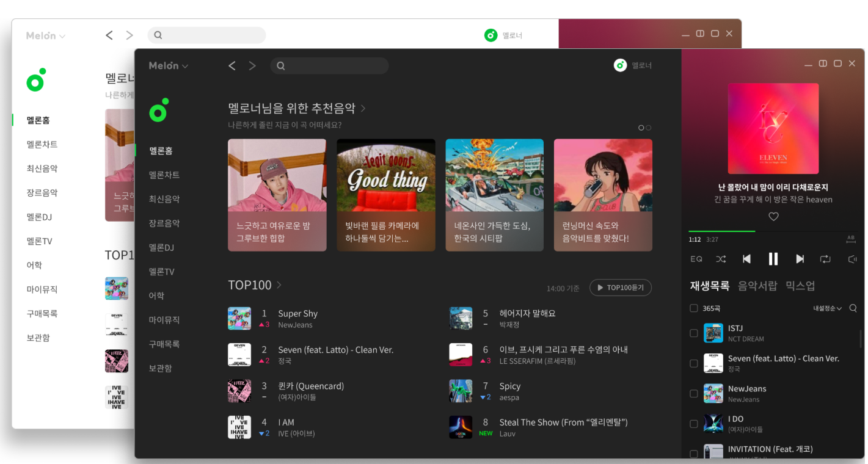Open 네온사인 가득한 도심 시티팝 card
The image size is (868, 464).
[495, 195]
